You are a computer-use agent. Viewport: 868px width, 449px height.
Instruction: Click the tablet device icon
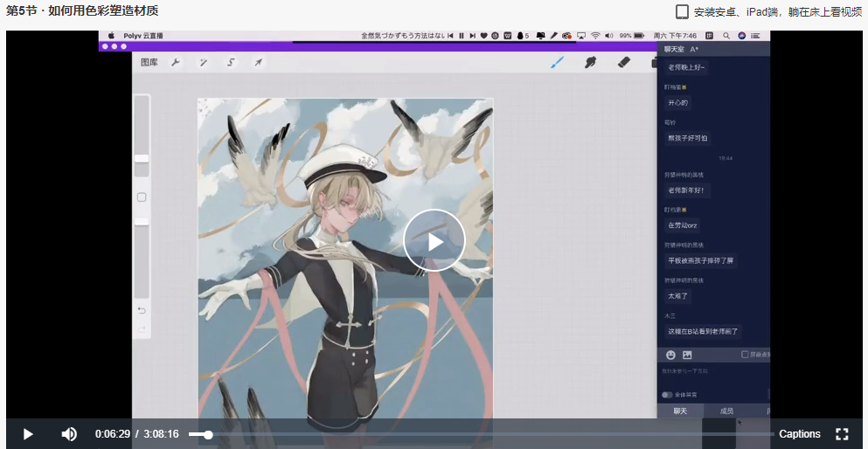pos(683,11)
